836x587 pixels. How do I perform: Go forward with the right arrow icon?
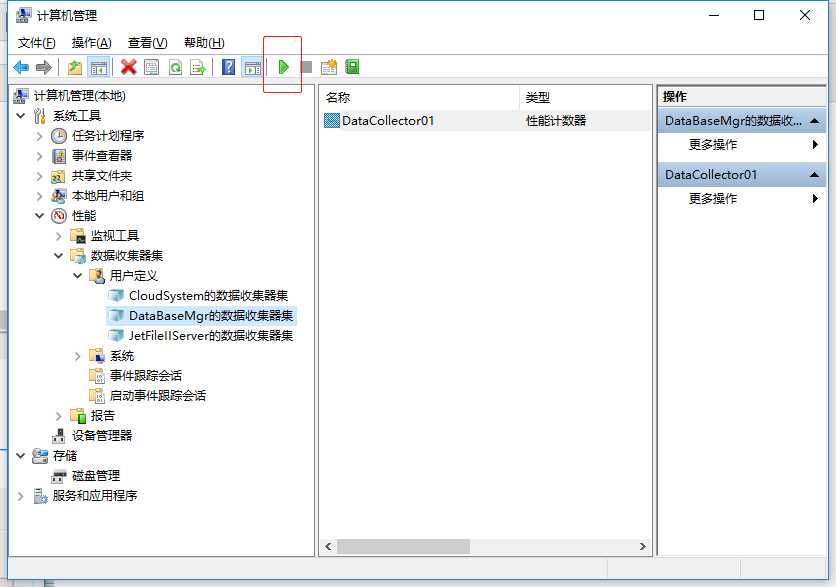click(44, 67)
